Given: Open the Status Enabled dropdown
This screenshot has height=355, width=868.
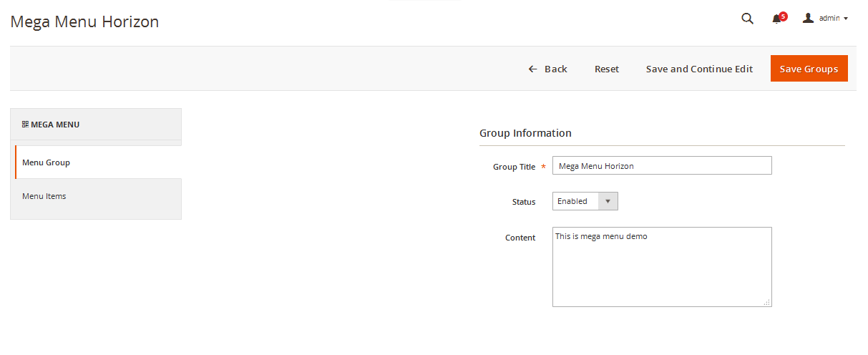Looking at the screenshot, I should (x=585, y=201).
